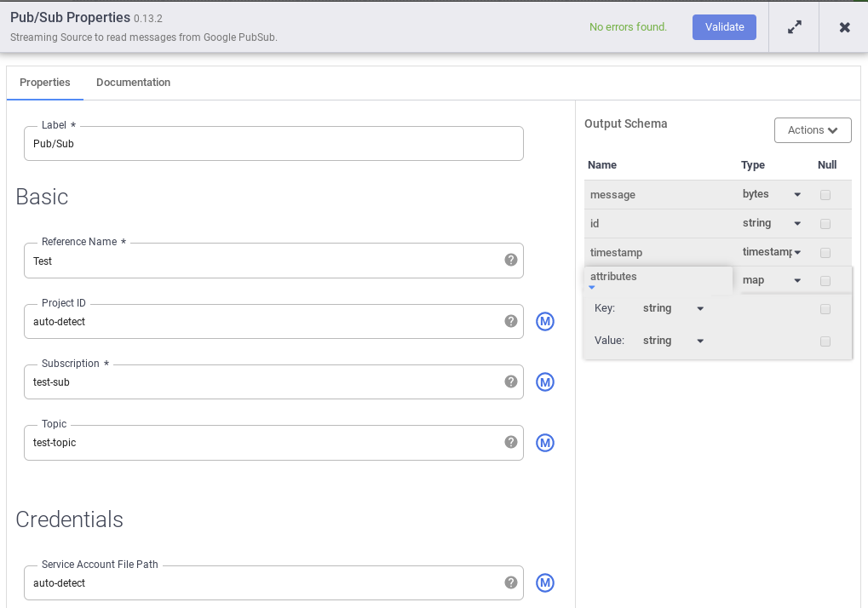868x608 pixels.
Task: Open the map Key type dropdown
Action: point(674,308)
